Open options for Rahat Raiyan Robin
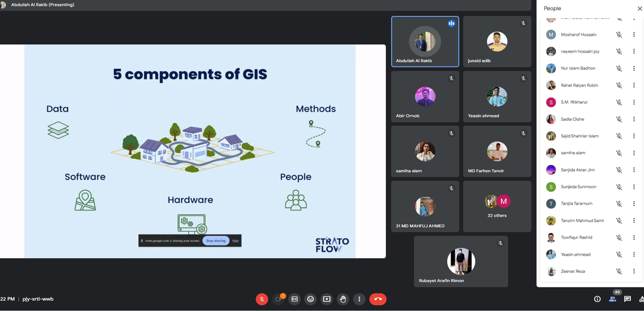The image size is (644, 311). pos(634,85)
